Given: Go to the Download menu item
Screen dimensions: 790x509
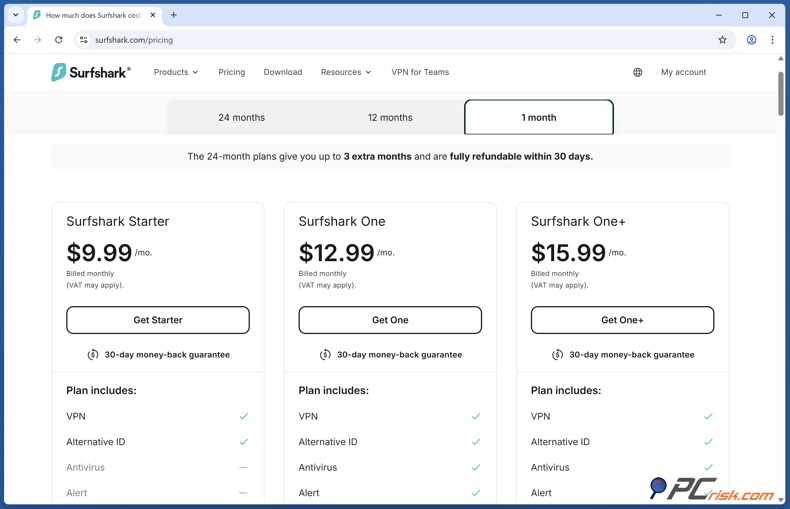Looking at the screenshot, I should pyautogui.click(x=283, y=72).
